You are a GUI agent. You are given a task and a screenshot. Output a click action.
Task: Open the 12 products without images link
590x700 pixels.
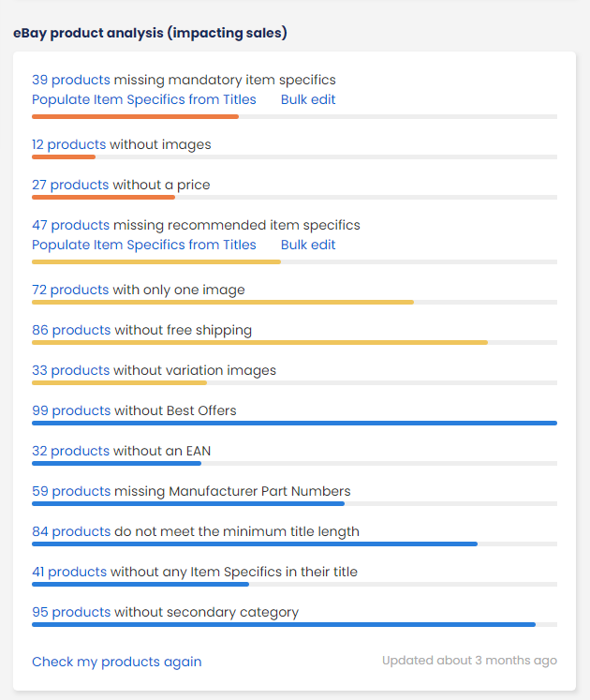(68, 144)
